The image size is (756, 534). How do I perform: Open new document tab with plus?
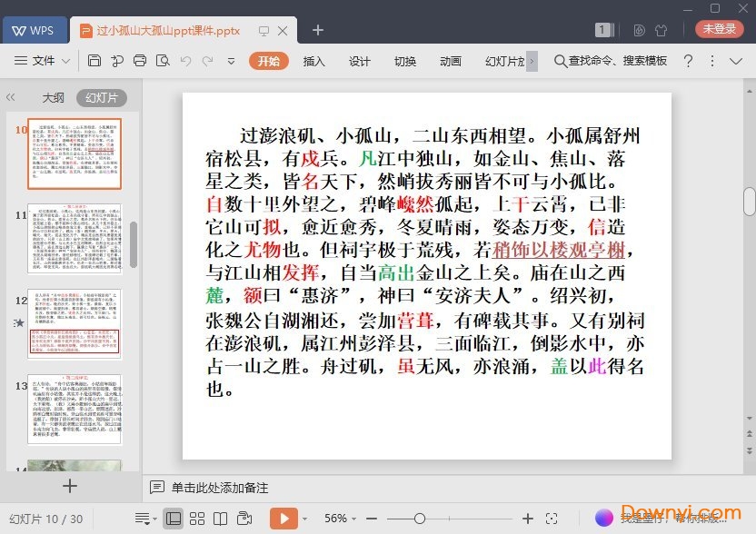[318, 30]
